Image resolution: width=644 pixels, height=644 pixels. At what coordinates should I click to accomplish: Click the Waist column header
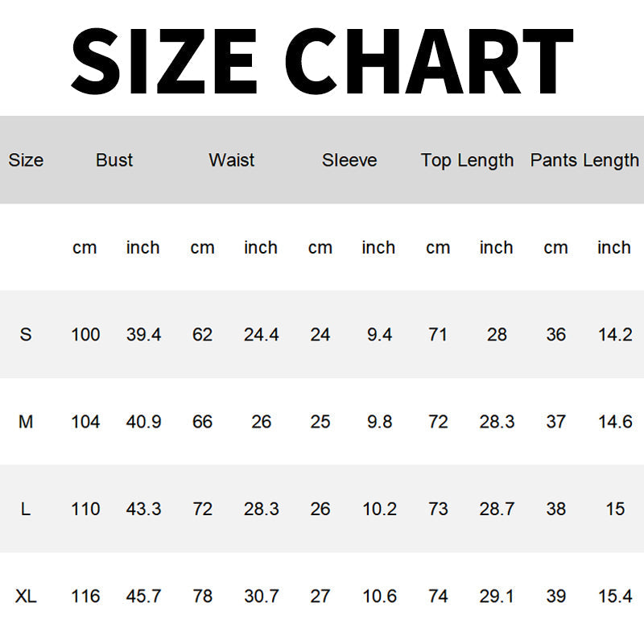point(232,160)
